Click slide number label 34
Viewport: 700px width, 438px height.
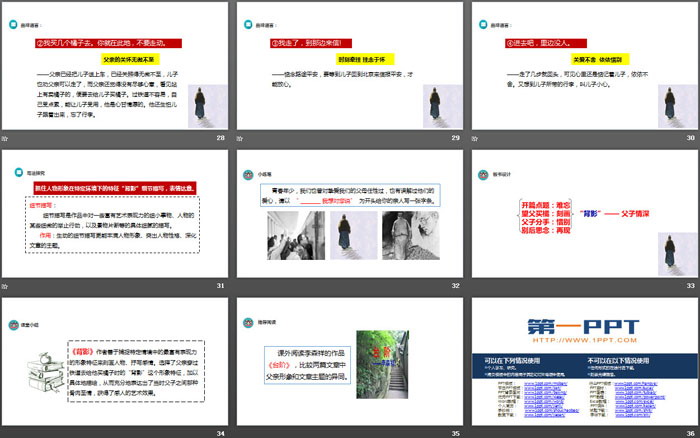point(221,434)
